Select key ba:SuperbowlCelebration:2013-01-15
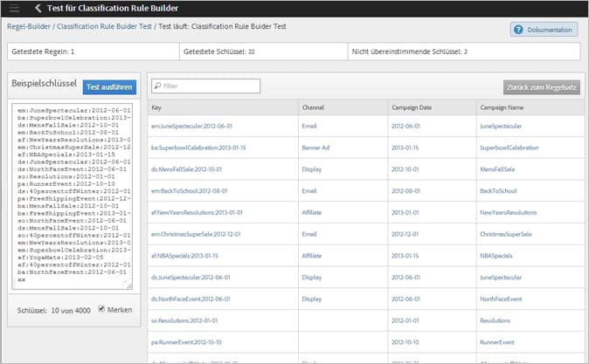Image resolution: width=589 pixels, height=364 pixels. point(198,148)
